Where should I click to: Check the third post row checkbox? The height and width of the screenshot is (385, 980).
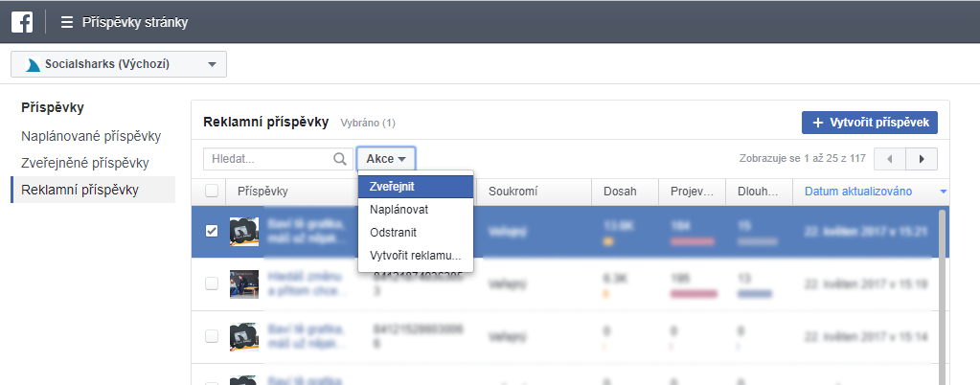pyautogui.click(x=212, y=336)
